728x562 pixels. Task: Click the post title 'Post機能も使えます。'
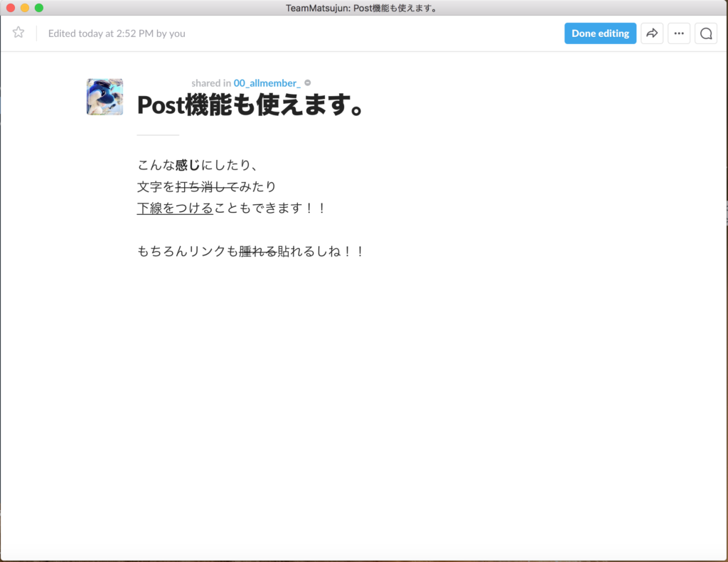point(250,105)
